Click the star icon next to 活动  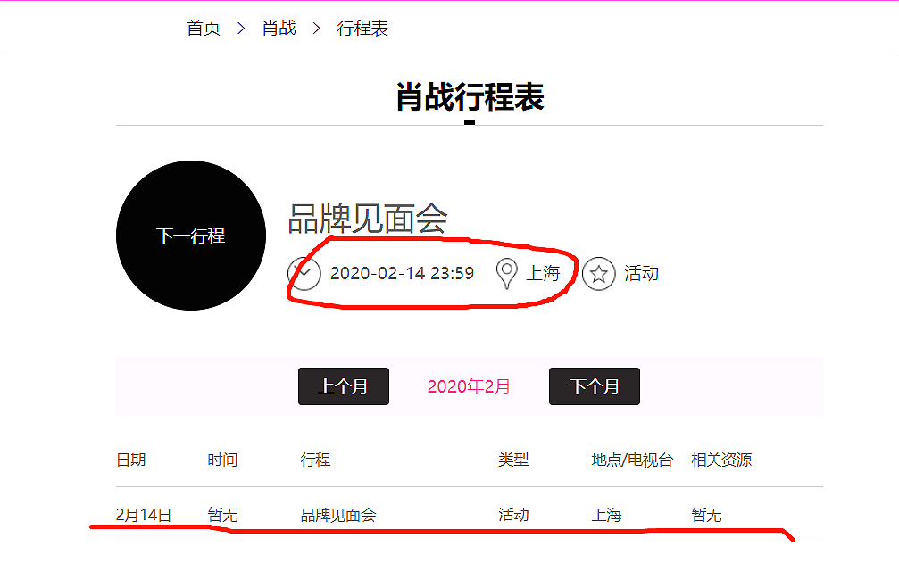point(598,274)
